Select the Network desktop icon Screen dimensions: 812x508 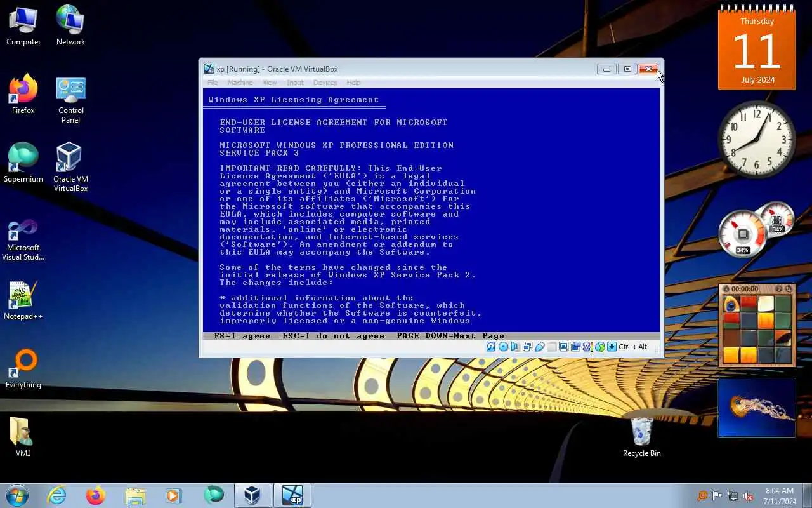pos(70,26)
